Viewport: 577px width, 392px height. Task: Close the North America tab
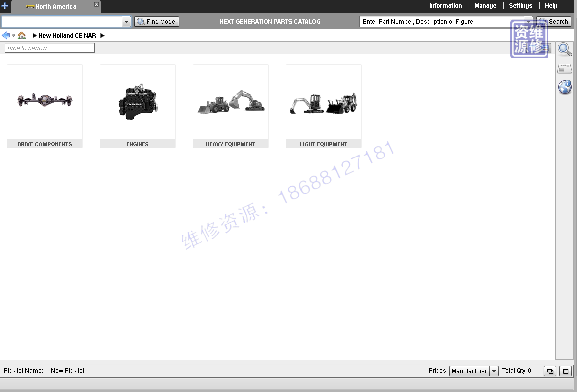point(96,5)
